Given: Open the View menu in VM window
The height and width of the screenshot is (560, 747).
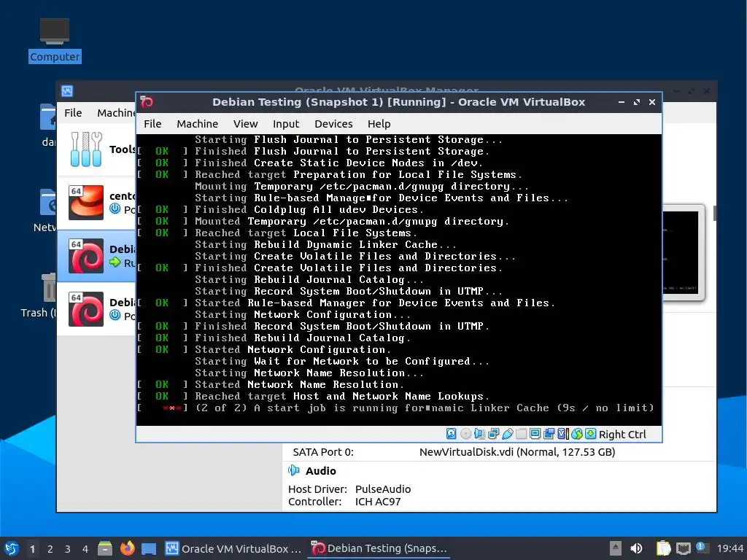Looking at the screenshot, I should [x=245, y=124].
